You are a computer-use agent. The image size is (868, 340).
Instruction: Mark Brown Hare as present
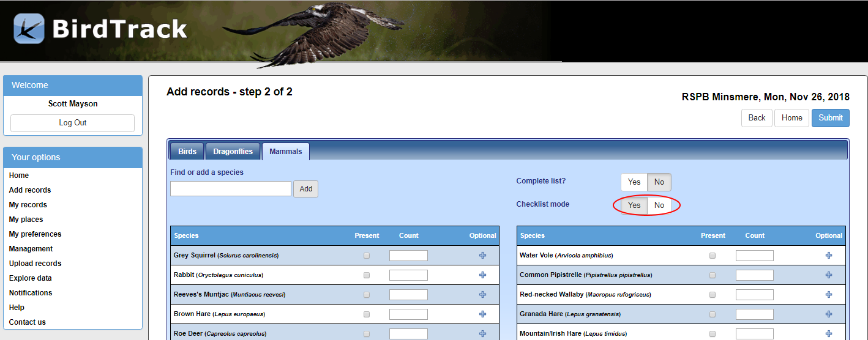tap(367, 314)
